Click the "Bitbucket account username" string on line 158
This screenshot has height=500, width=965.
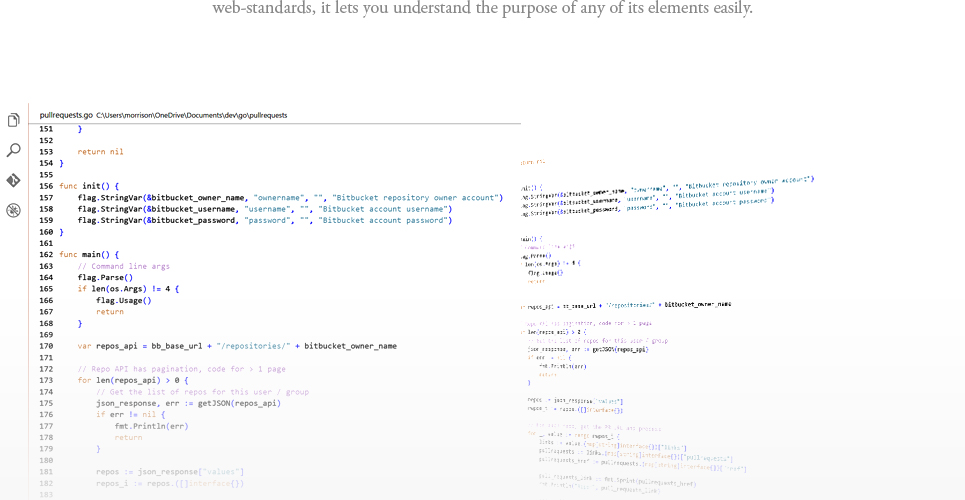point(383,209)
